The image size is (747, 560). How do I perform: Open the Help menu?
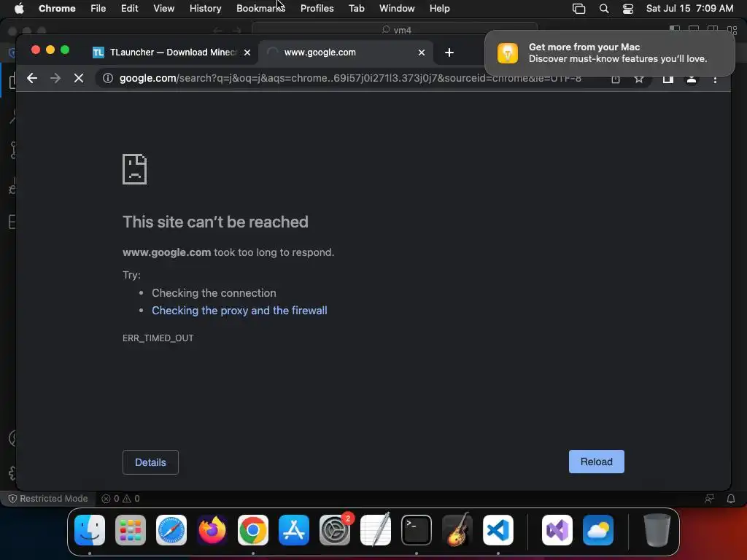coord(439,9)
